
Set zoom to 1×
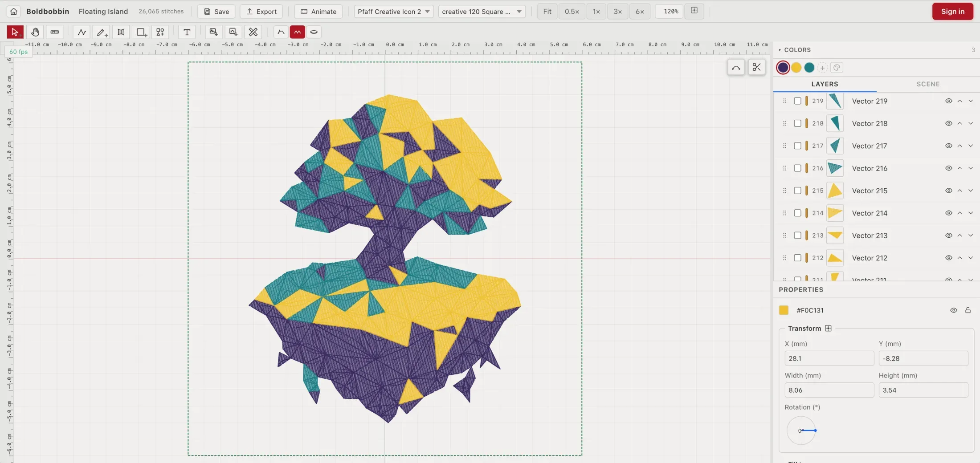click(x=596, y=12)
